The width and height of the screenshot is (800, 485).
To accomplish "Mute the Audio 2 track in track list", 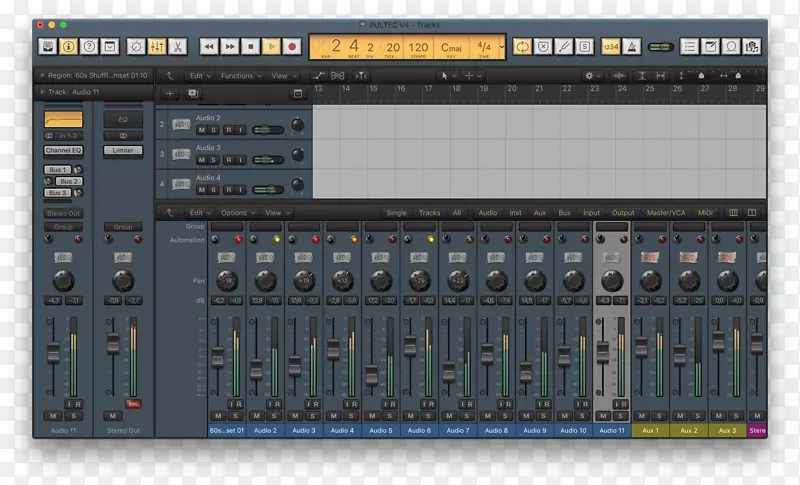I will 201,130.
